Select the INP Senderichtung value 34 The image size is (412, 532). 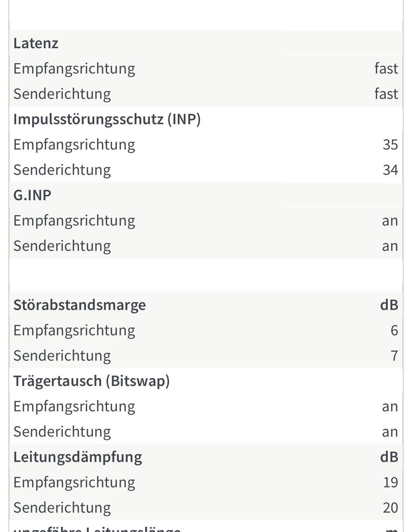(x=391, y=170)
